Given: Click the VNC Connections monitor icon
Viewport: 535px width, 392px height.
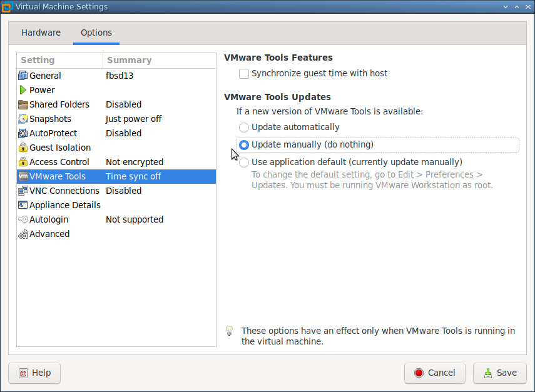Looking at the screenshot, I should click(23, 191).
